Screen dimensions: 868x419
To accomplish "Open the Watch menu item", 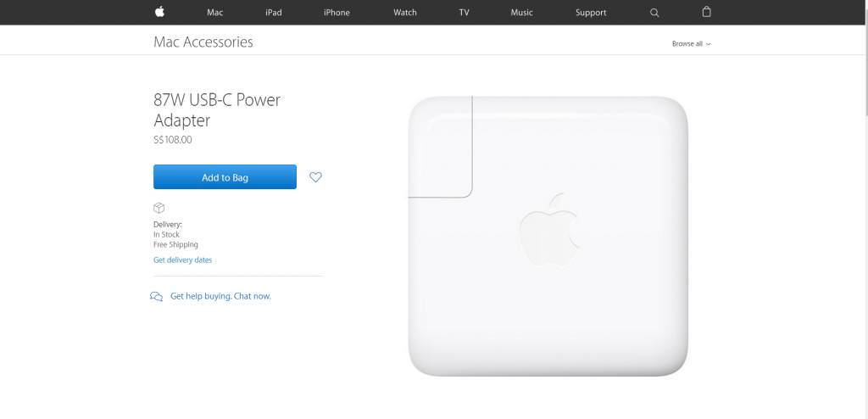I will 404,12.
